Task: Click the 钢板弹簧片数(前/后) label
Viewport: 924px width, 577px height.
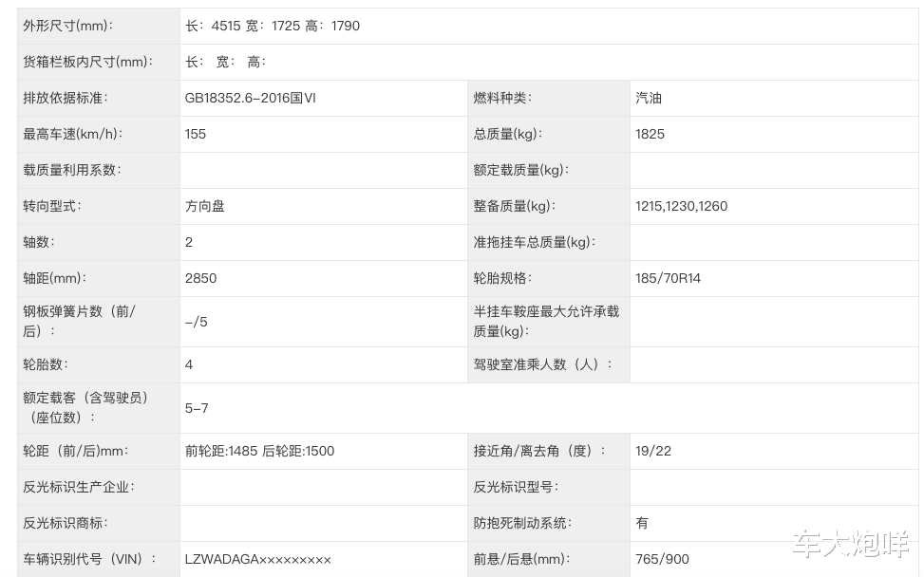Action: (80, 321)
